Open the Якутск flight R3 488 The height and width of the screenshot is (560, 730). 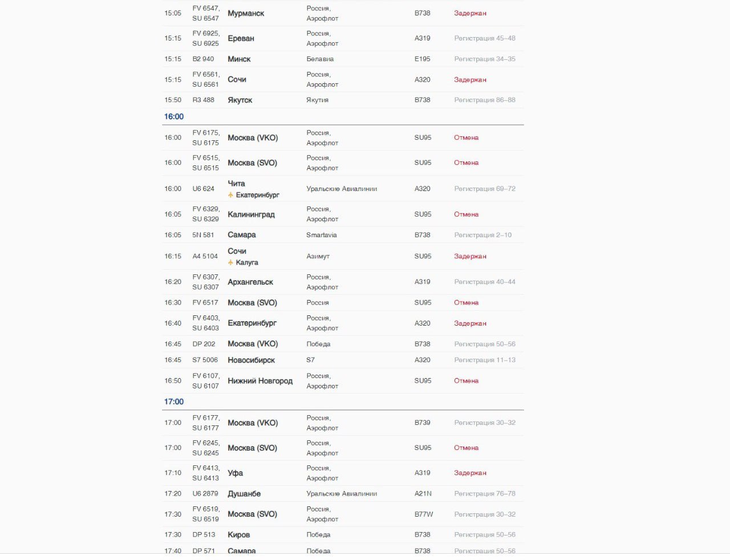point(240,100)
